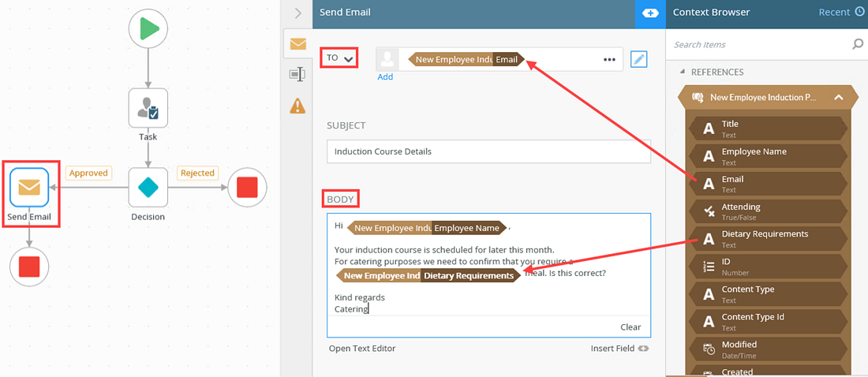Click the Search Items field
This screenshot has height=377, width=868.
[x=759, y=44]
